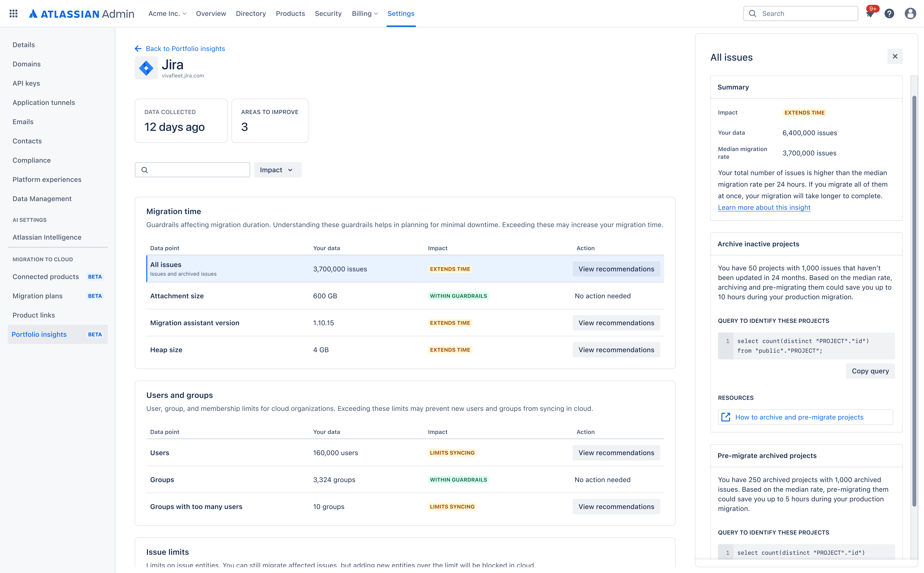Open the Security tab
This screenshot has width=924, height=573.
(x=328, y=14)
